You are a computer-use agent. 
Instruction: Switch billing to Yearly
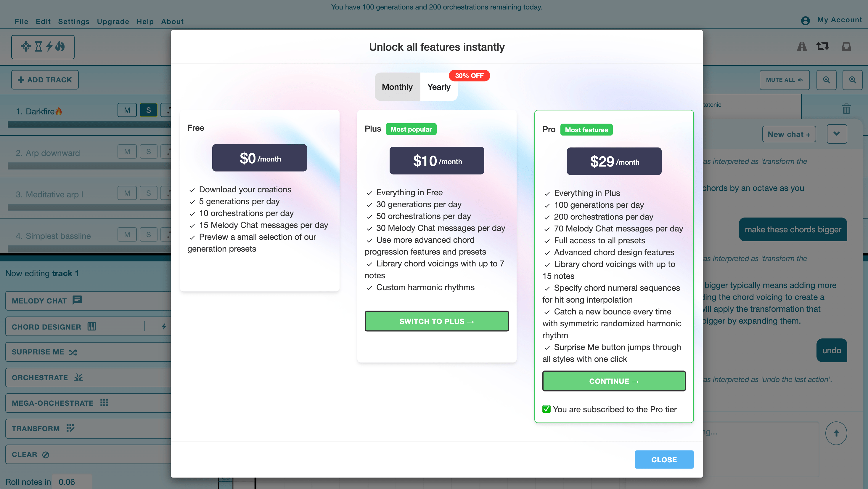coord(439,87)
